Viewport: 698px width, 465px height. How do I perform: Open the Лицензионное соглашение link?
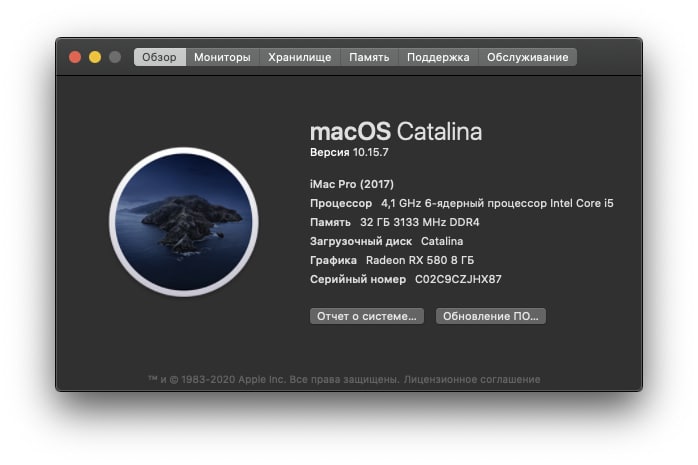click(472, 380)
